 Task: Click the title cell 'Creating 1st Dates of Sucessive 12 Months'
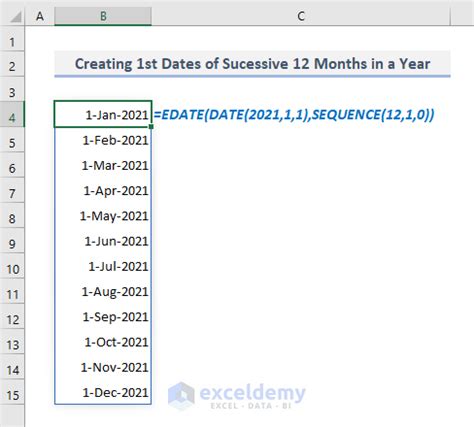[x=252, y=64]
